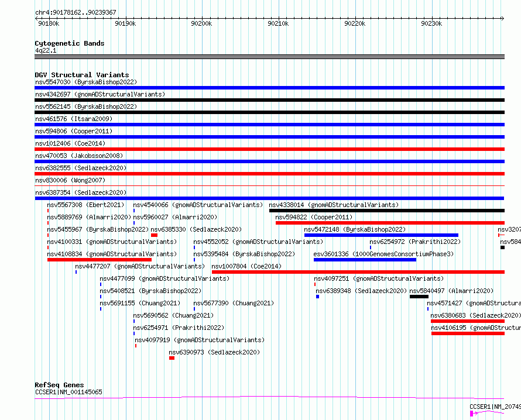Open nsv461576 (Itsara2009) variant
Screen dimensions: 521x420
click(x=74, y=119)
